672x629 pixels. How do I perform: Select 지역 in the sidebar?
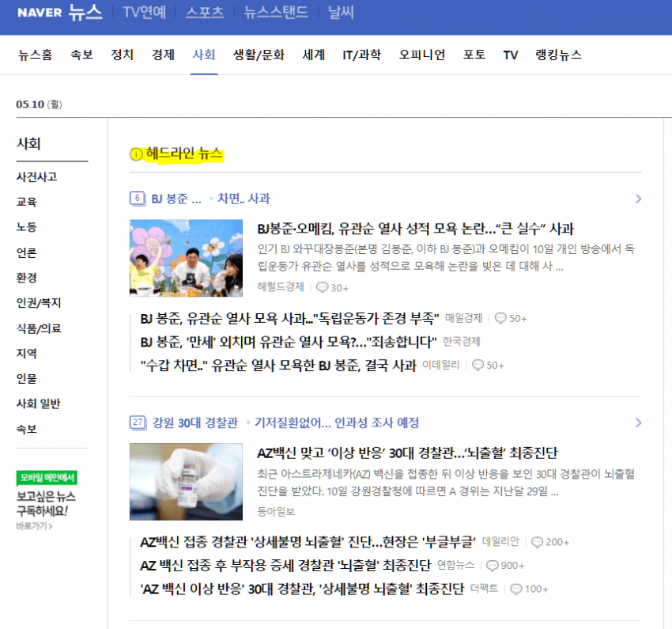[x=27, y=354]
